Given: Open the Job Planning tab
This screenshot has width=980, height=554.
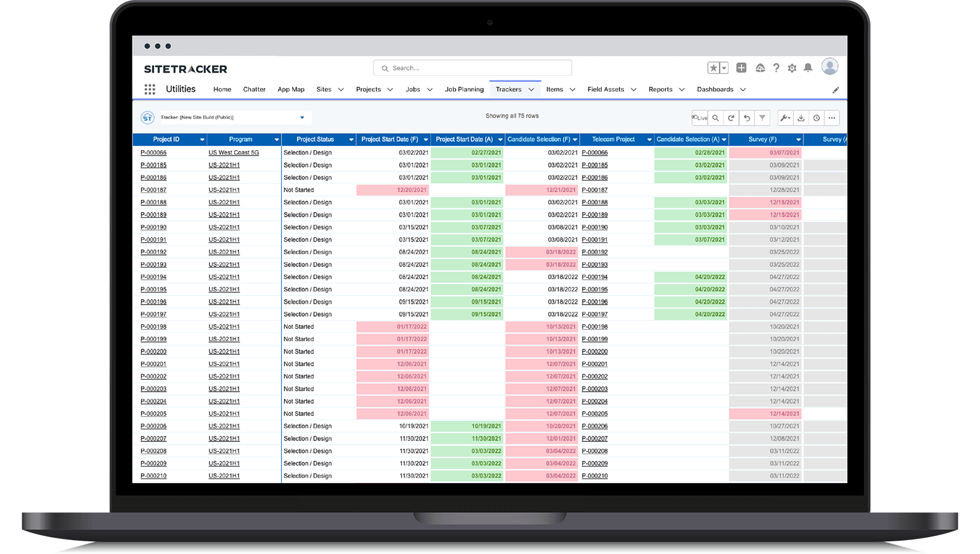Looking at the screenshot, I should [x=463, y=89].
